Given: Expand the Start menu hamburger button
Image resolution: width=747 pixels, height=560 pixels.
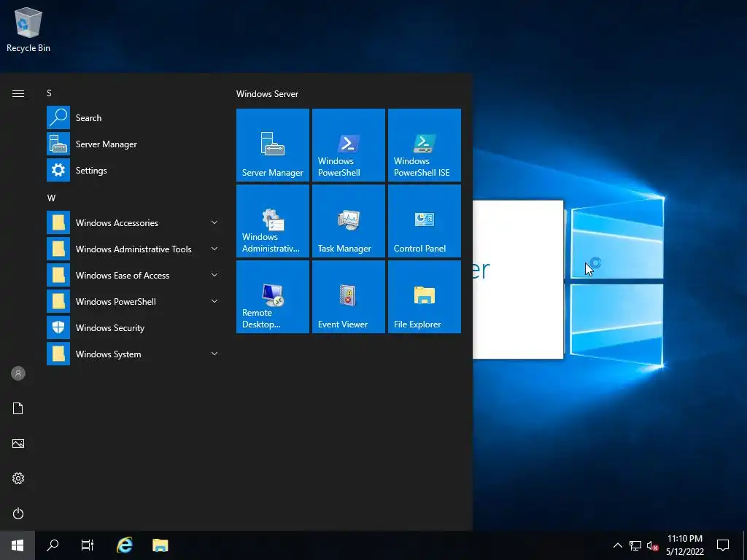Looking at the screenshot, I should 18,93.
